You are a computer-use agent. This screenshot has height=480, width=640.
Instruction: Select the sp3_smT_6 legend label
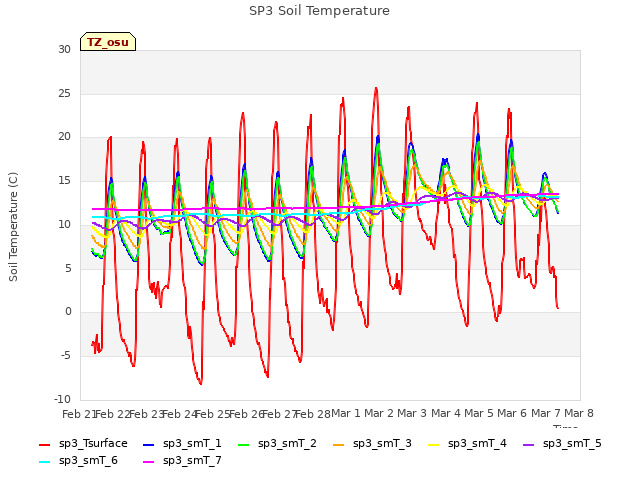click(88, 461)
